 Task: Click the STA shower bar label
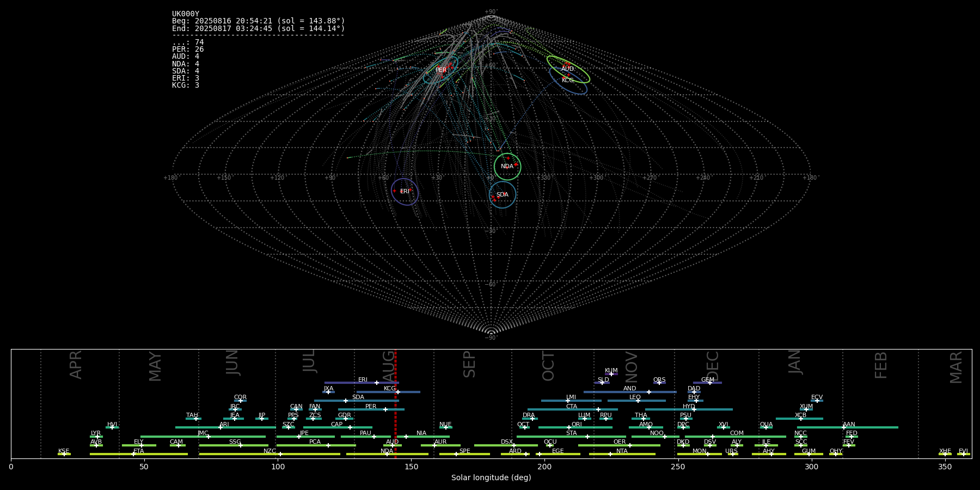click(571, 433)
